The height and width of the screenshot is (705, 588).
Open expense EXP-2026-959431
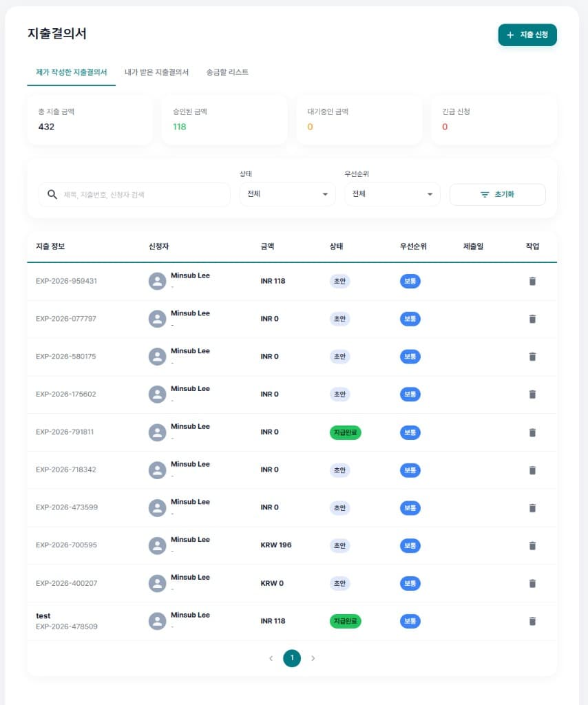click(x=67, y=281)
